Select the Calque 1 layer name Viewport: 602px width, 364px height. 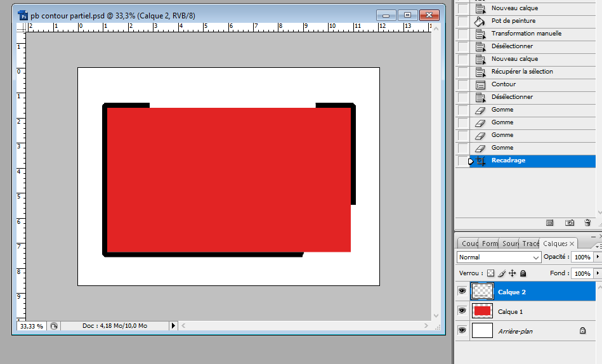coord(510,312)
